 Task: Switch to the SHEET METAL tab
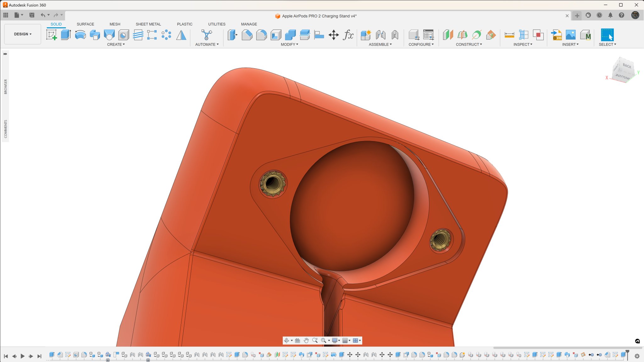tap(148, 24)
